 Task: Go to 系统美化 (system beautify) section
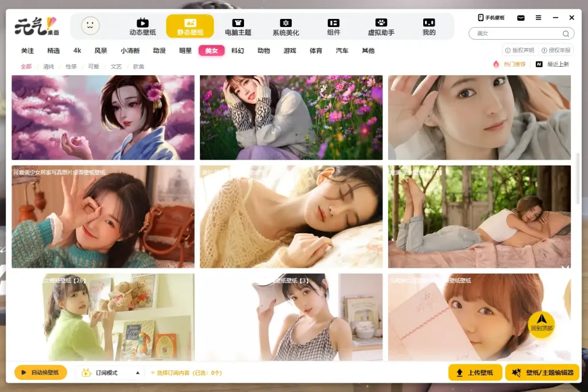(285, 26)
